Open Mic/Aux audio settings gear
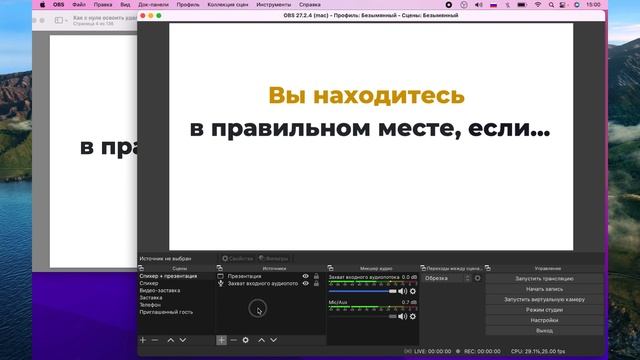Viewport: 640px width, 360px height. pyautogui.click(x=413, y=316)
